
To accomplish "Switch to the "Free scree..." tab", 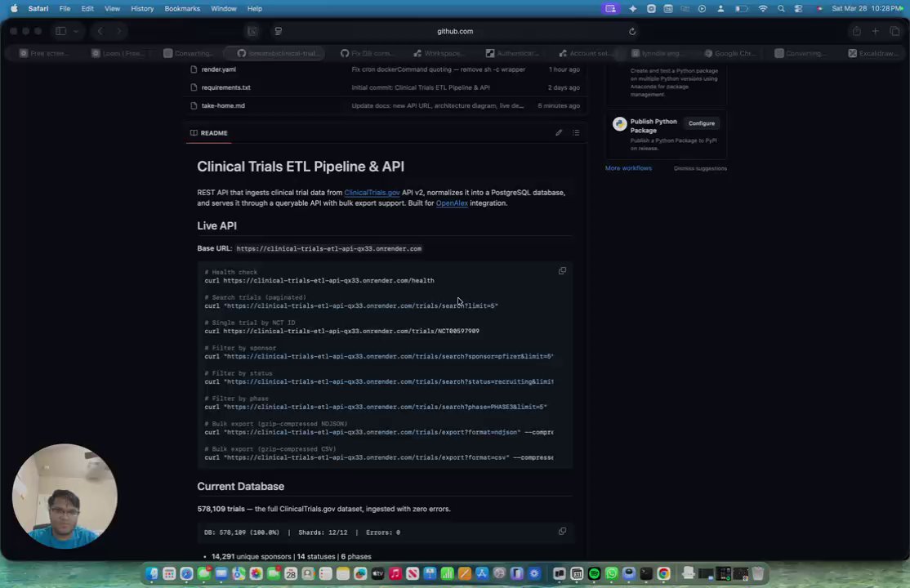I will pyautogui.click(x=44, y=53).
